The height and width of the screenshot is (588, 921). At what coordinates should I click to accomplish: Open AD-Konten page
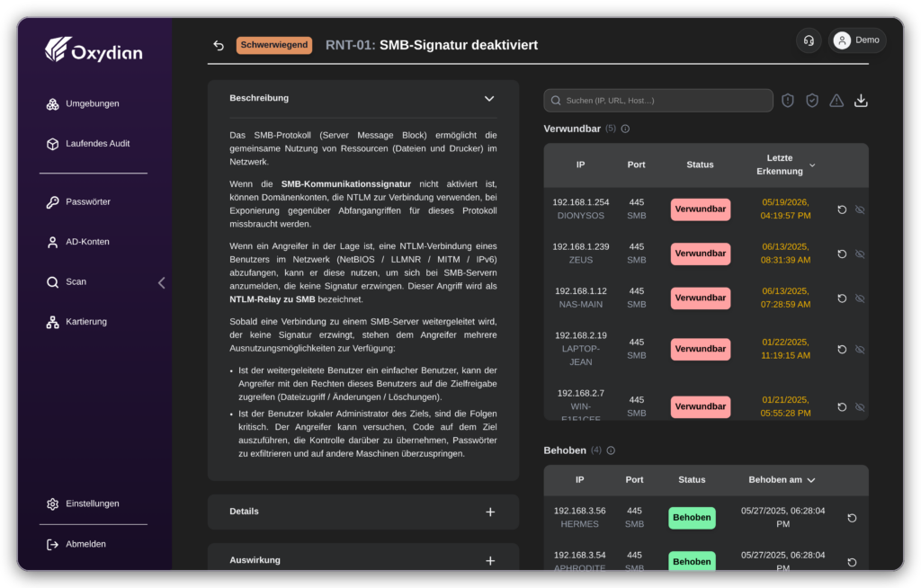(x=77, y=242)
